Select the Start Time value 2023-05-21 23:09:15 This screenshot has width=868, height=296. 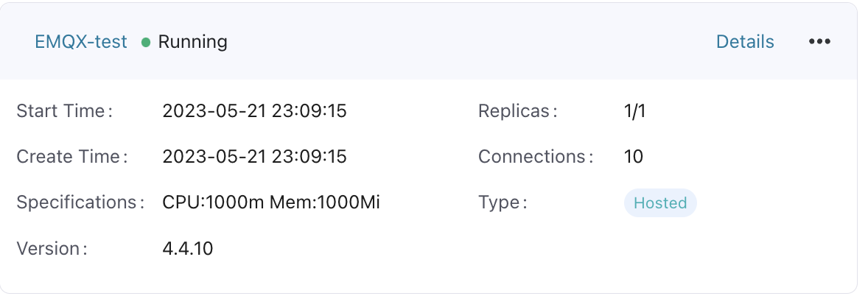coord(254,112)
